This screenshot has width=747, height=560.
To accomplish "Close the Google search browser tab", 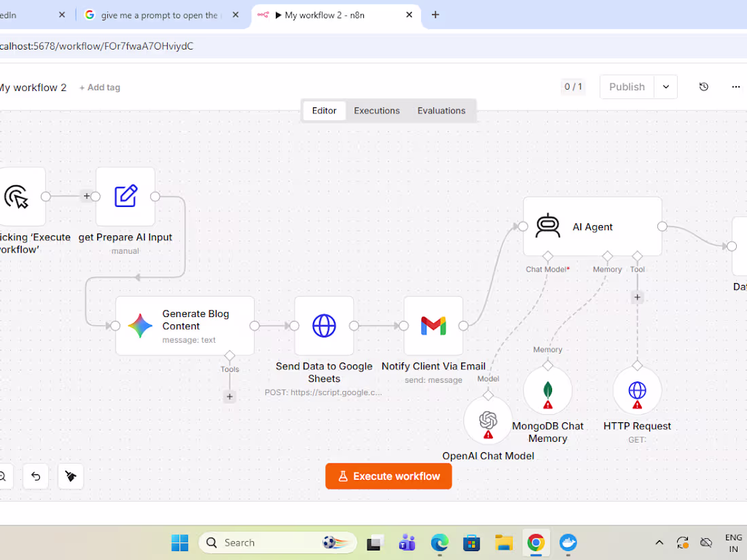I will pos(236,15).
